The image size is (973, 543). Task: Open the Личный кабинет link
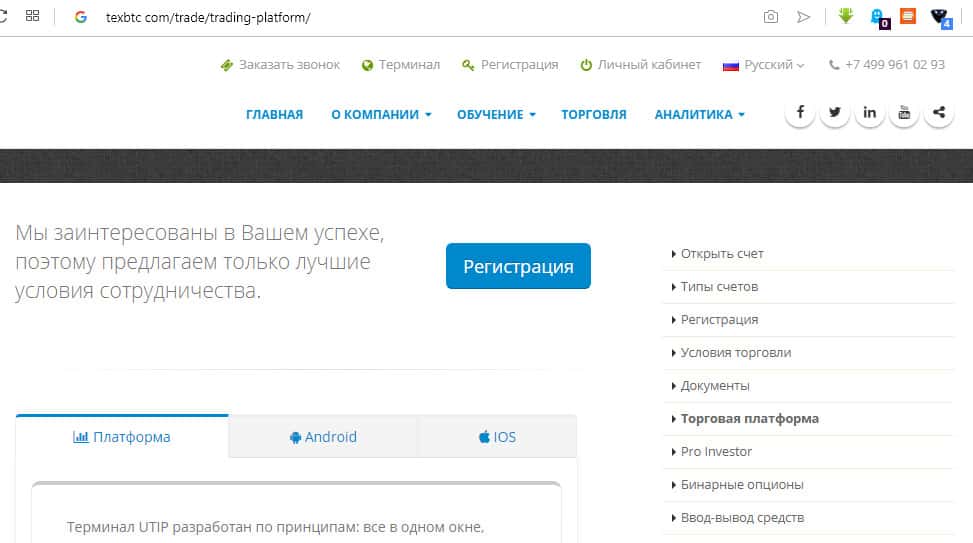(649, 65)
